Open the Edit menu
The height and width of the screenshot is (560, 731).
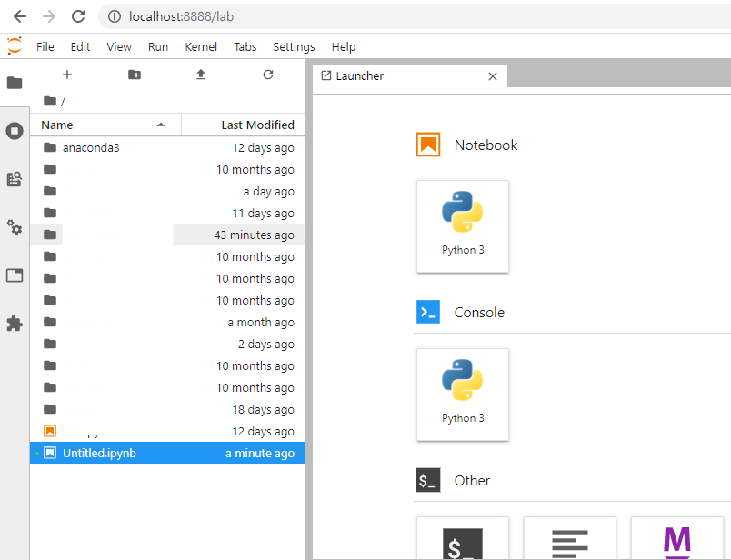(80, 46)
